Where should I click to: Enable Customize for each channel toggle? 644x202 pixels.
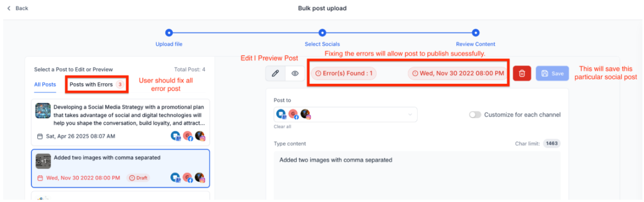pos(475,115)
